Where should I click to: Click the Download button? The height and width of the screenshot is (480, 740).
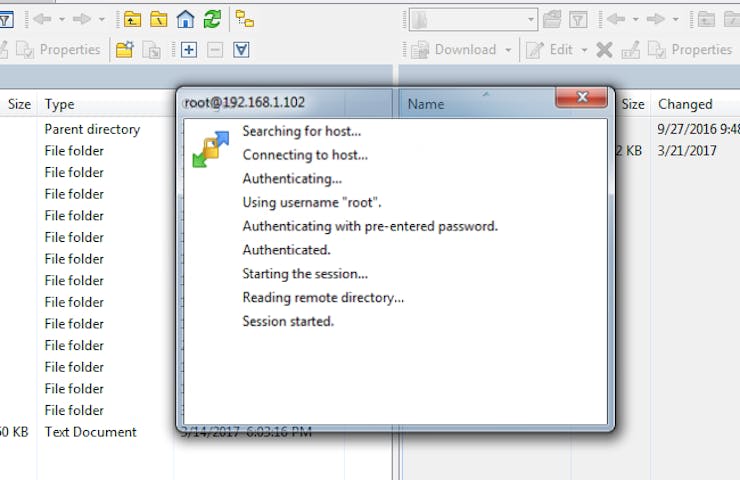[454, 50]
